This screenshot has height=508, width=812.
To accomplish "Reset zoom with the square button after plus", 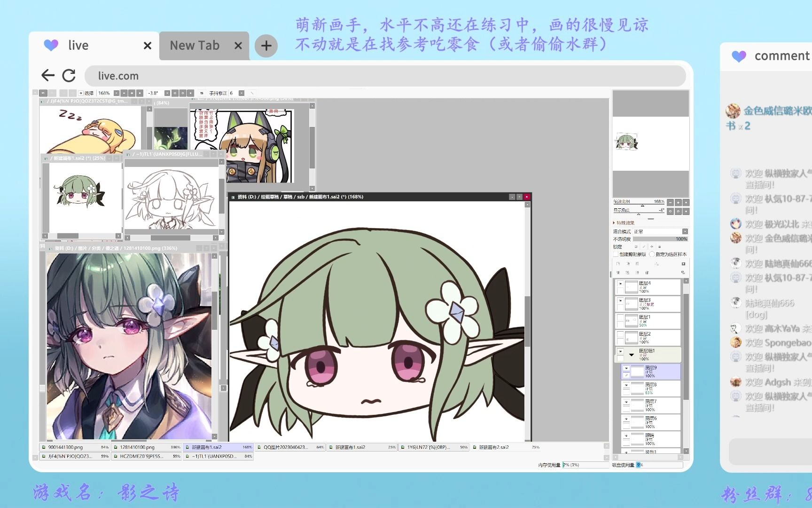I will coord(140,93).
